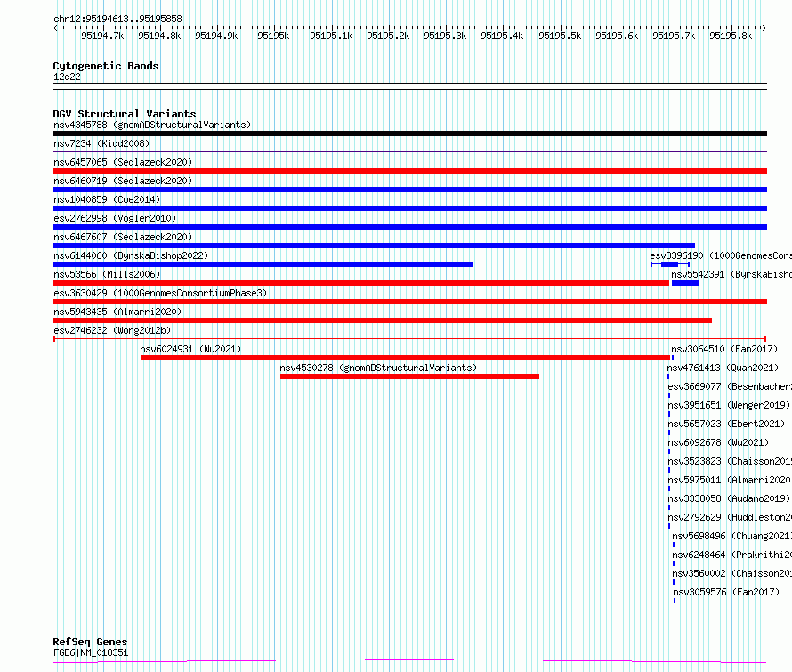Click the blue esv2762998 Vogler2010 bar

click(x=409, y=227)
